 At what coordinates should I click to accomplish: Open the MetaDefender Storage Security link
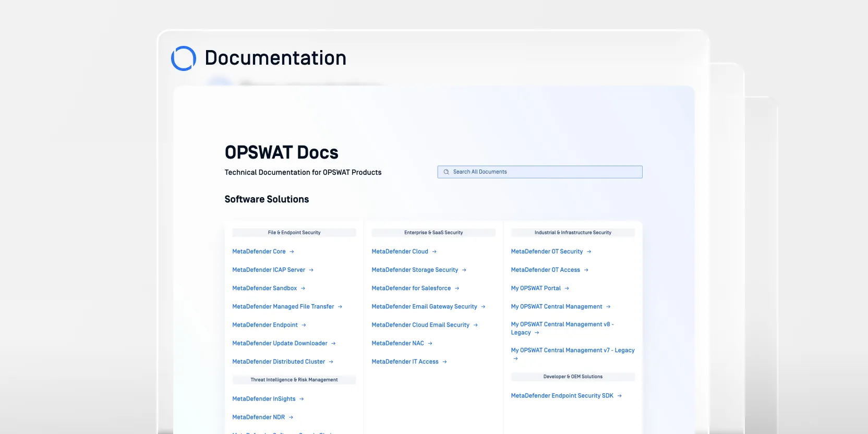(415, 270)
